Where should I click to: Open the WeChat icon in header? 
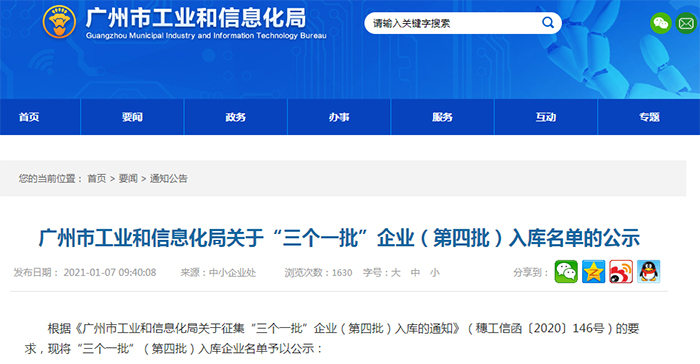click(x=660, y=23)
